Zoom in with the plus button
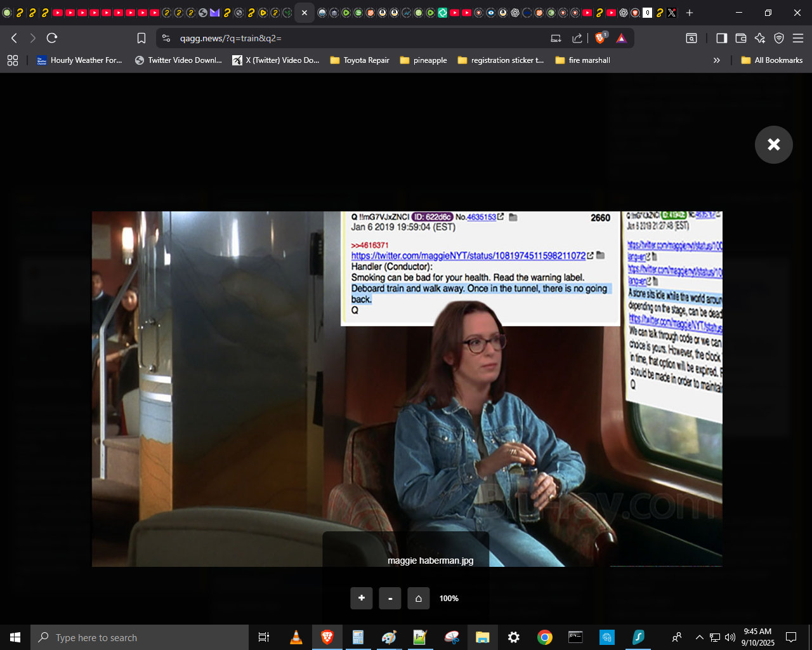Screen dimensions: 812x650 pyautogui.click(x=362, y=598)
